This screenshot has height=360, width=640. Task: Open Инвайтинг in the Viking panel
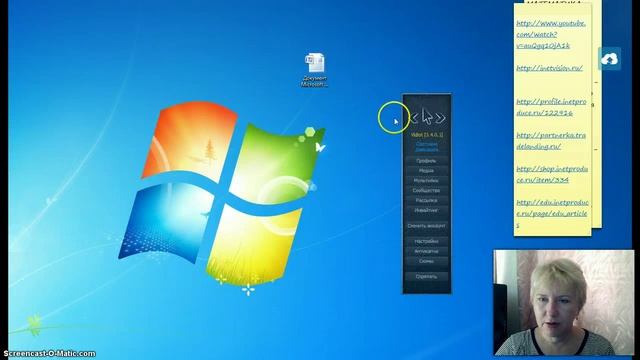[x=427, y=211]
